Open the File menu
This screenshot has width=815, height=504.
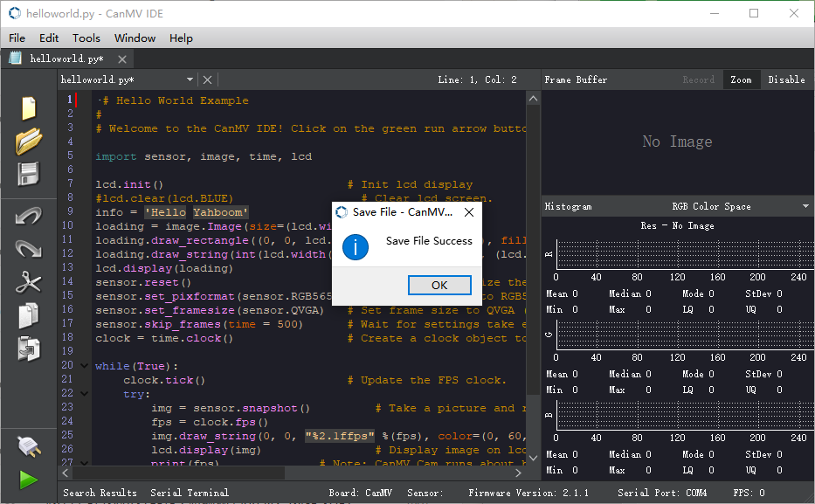17,38
